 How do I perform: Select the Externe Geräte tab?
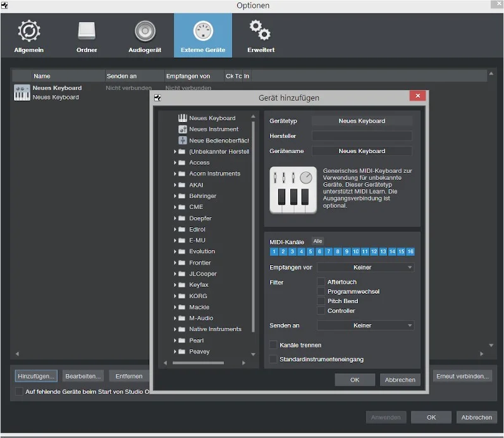click(203, 35)
